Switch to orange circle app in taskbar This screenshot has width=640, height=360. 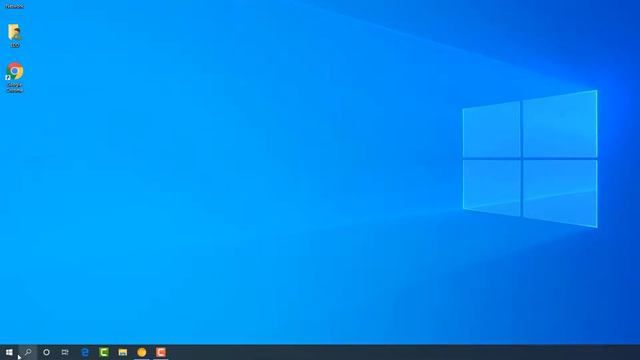point(142,352)
